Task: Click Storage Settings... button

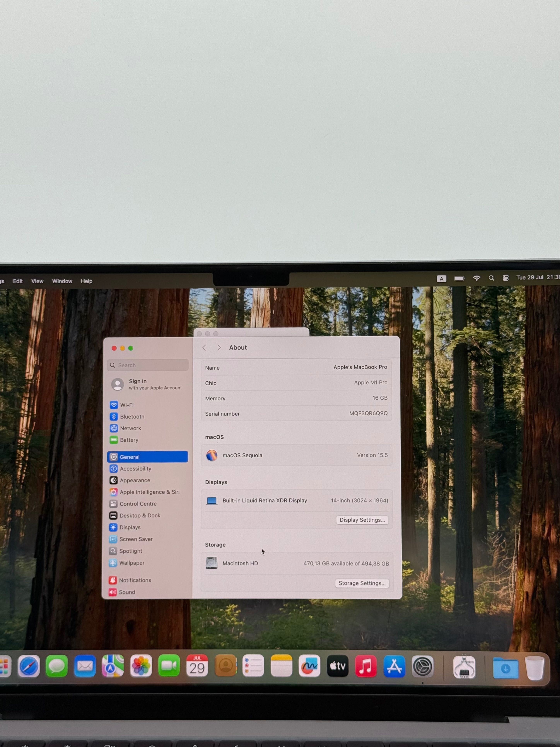Action: tap(362, 583)
